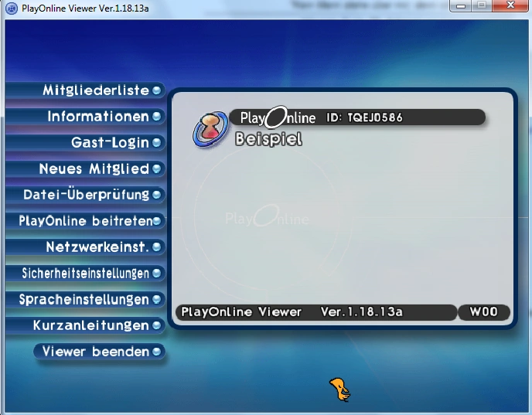The image size is (532, 415).
Task: Click the PlayOnline Viewer title bar icon
Action: 12,8
